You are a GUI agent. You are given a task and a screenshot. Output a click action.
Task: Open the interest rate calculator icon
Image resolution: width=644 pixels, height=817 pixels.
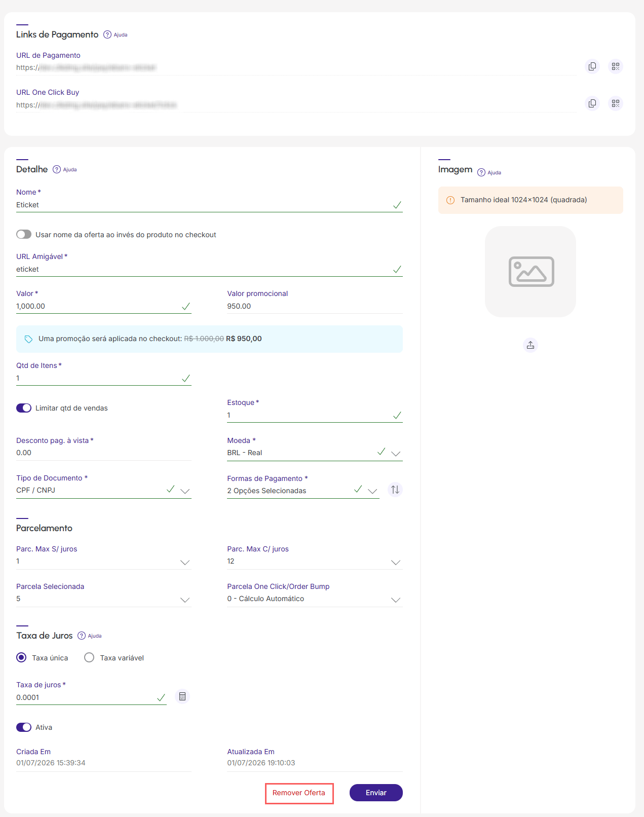[182, 696]
